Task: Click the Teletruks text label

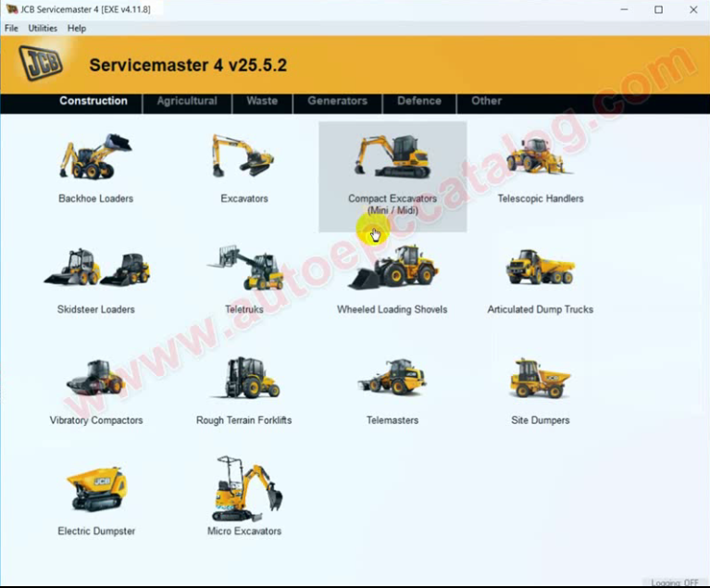Action: (x=244, y=309)
